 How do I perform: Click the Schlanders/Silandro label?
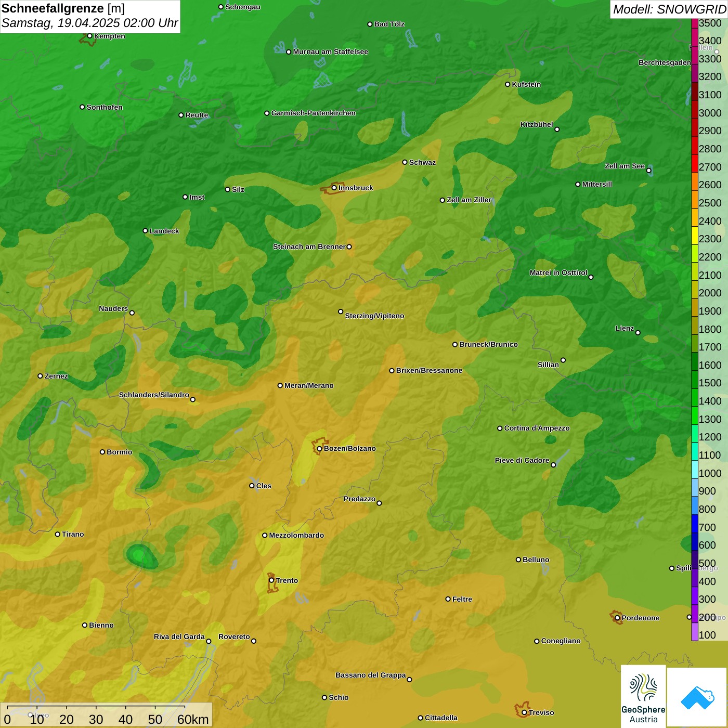click(x=154, y=395)
